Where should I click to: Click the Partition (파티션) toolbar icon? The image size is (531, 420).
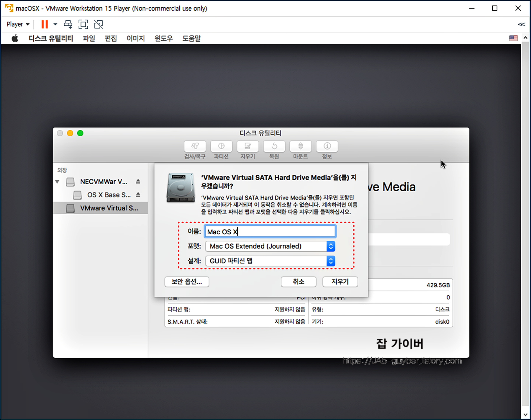click(221, 146)
